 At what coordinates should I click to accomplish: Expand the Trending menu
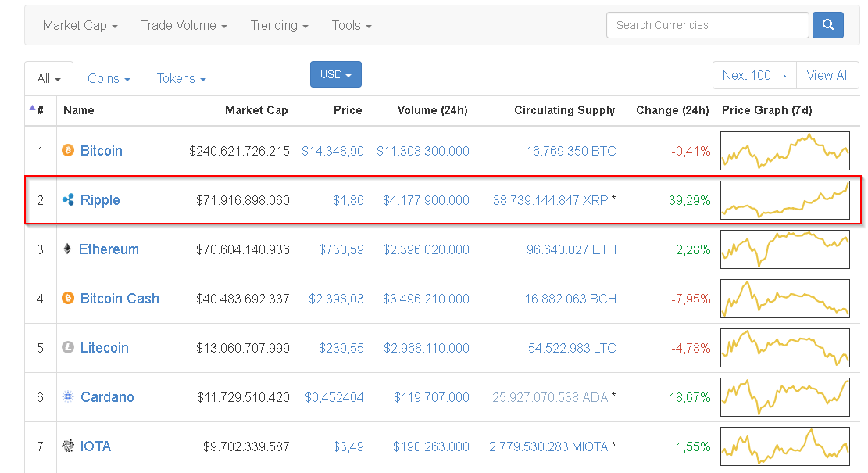point(279,26)
